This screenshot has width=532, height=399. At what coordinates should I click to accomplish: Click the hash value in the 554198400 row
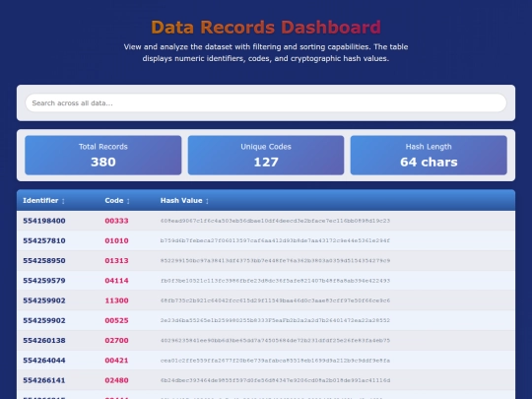click(275, 221)
